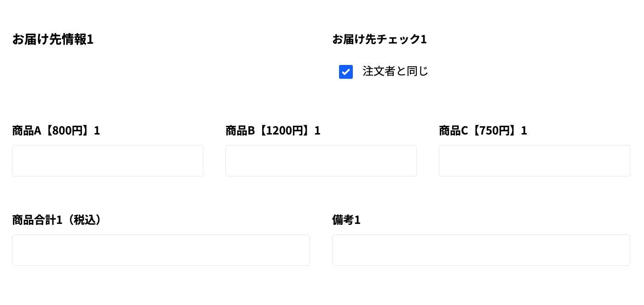Place cursor in the 800円 product box
The width and height of the screenshot is (644, 305).
pos(108,161)
